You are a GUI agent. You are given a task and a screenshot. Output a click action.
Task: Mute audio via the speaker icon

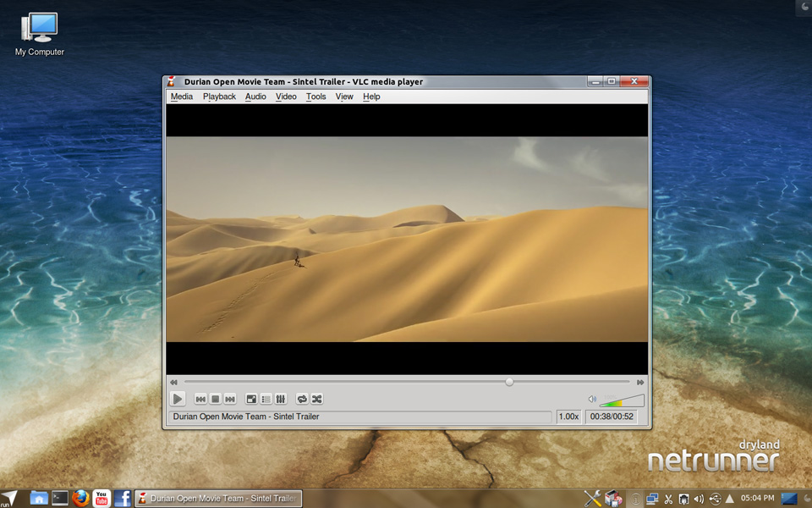[592, 400]
